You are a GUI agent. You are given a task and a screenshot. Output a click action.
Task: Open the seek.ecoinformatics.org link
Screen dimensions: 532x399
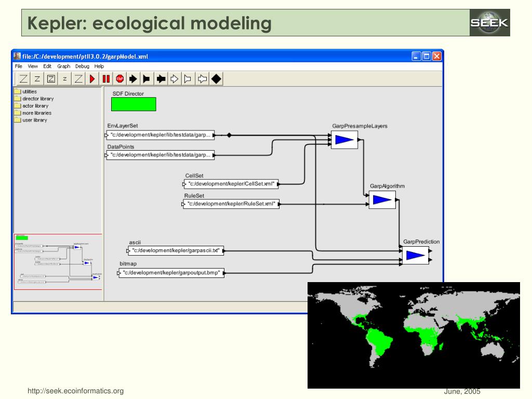76,391
